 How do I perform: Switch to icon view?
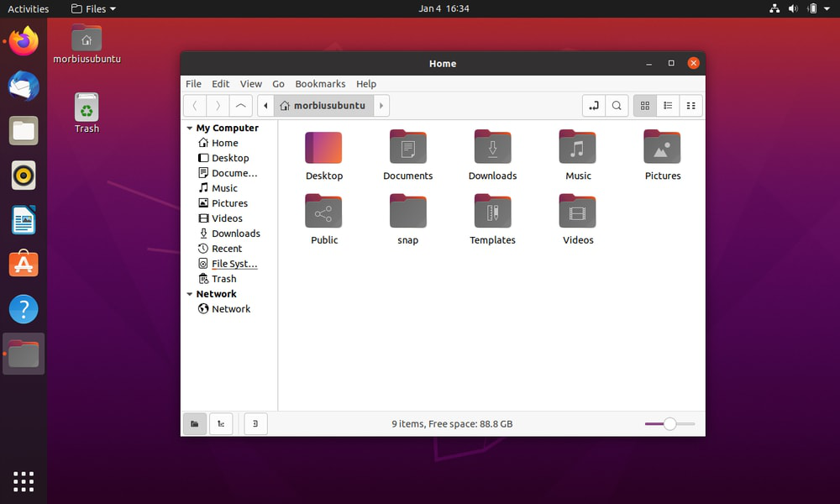tap(645, 106)
